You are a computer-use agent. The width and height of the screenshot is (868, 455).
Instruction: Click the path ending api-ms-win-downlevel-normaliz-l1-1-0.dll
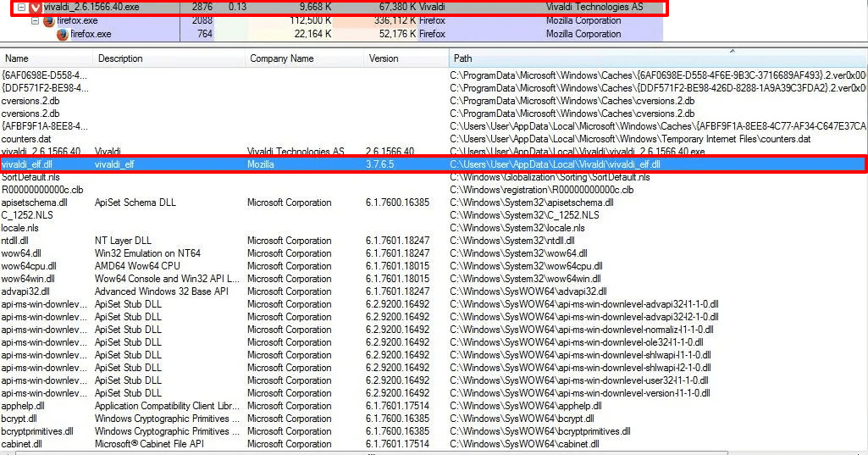point(581,330)
